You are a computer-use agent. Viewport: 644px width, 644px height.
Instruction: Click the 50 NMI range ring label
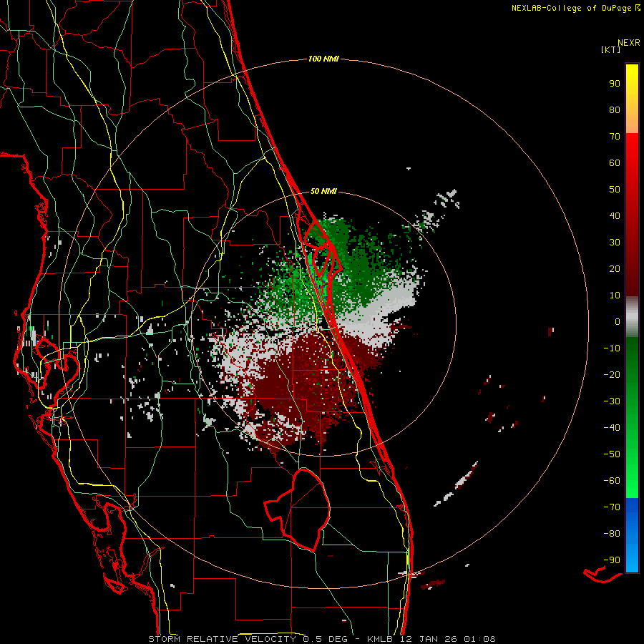[323, 191]
